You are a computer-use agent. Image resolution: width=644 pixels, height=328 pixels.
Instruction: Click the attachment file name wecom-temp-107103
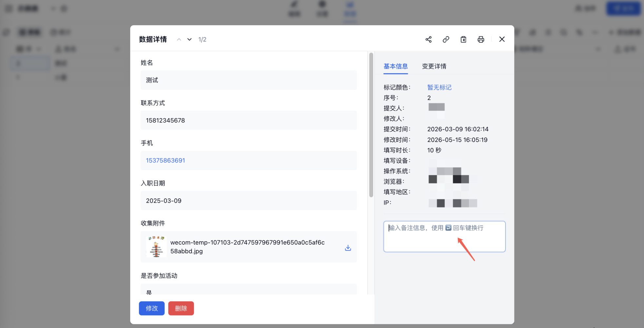pyautogui.click(x=248, y=247)
